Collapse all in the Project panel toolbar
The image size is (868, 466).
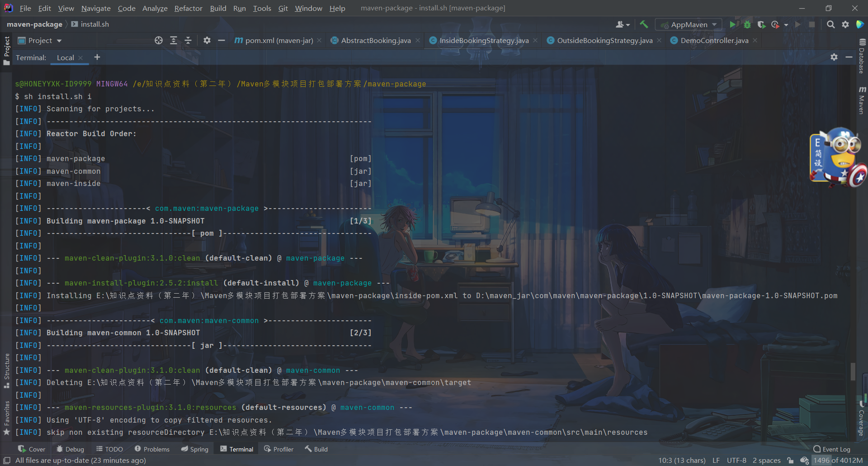[188, 40]
